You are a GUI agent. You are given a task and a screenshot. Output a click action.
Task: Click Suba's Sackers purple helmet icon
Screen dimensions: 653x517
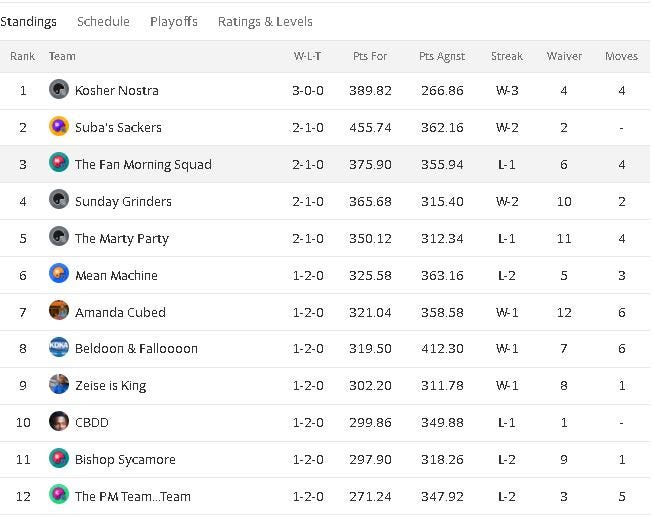pos(59,126)
